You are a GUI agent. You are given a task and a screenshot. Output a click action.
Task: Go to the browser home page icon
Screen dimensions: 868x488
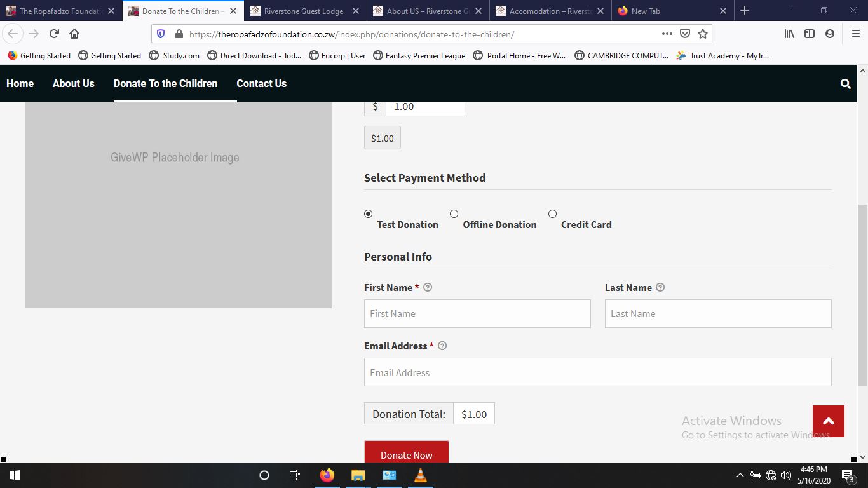tap(74, 34)
